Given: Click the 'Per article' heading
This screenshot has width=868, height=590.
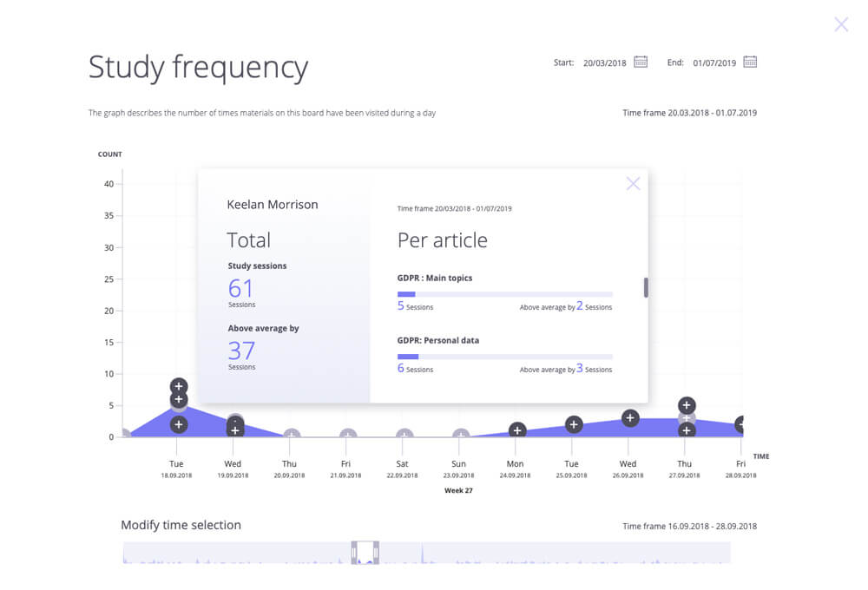Looking at the screenshot, I should [443, 240].
